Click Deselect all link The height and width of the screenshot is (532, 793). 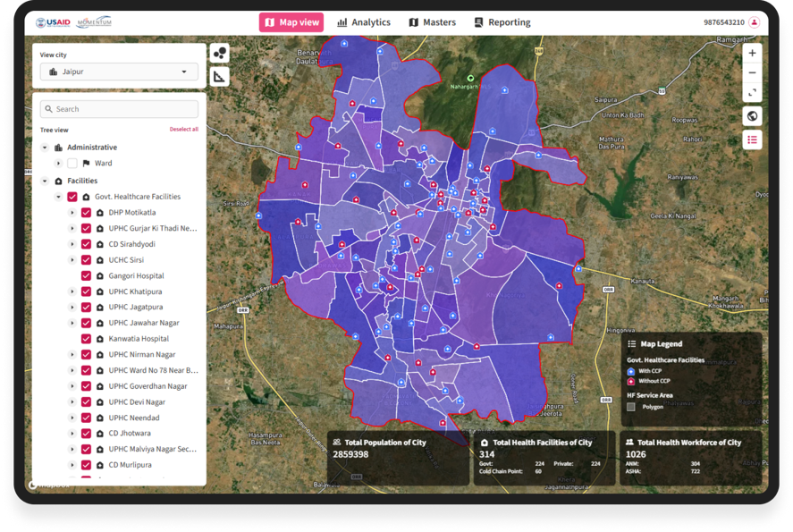point(183,130)
